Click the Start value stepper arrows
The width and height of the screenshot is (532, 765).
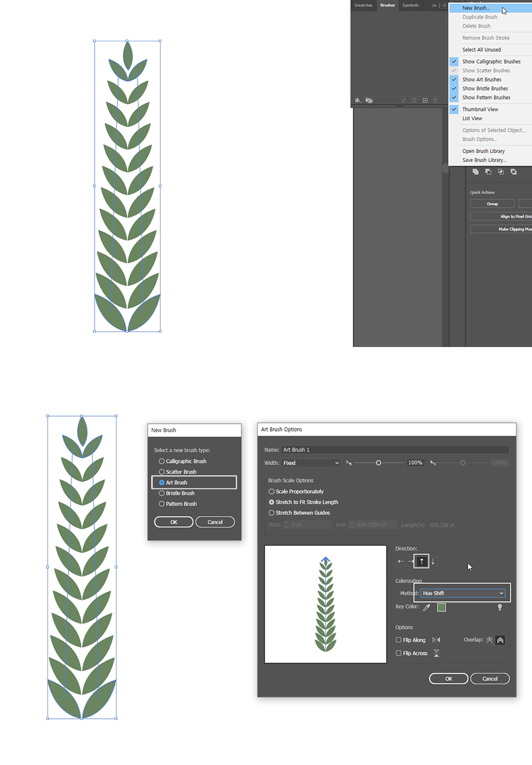click(286, 524)
